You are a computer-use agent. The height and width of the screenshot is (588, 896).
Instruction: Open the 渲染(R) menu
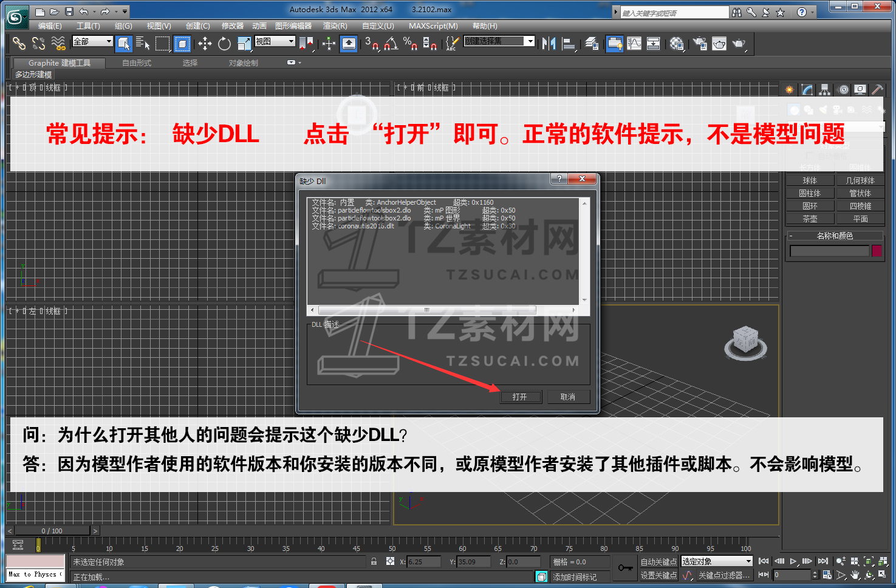(x=335, y=26)
